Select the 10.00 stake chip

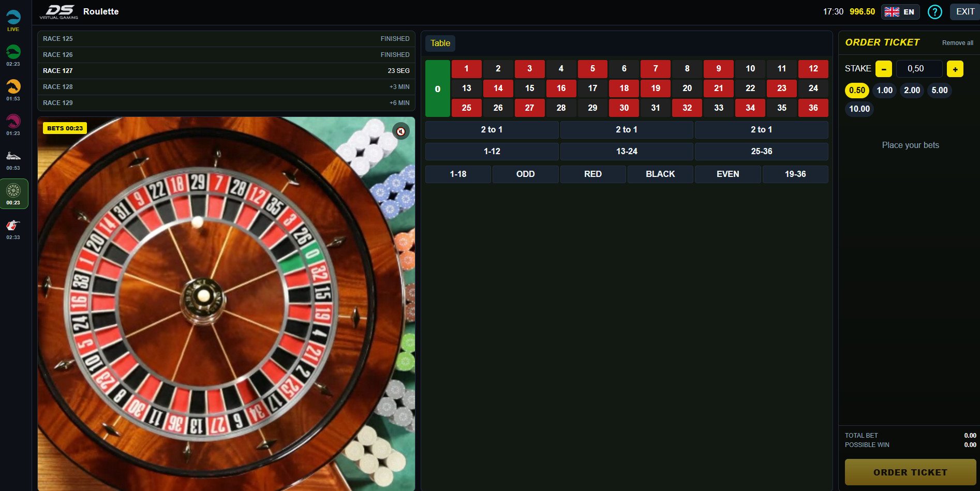tap(859, 109)
